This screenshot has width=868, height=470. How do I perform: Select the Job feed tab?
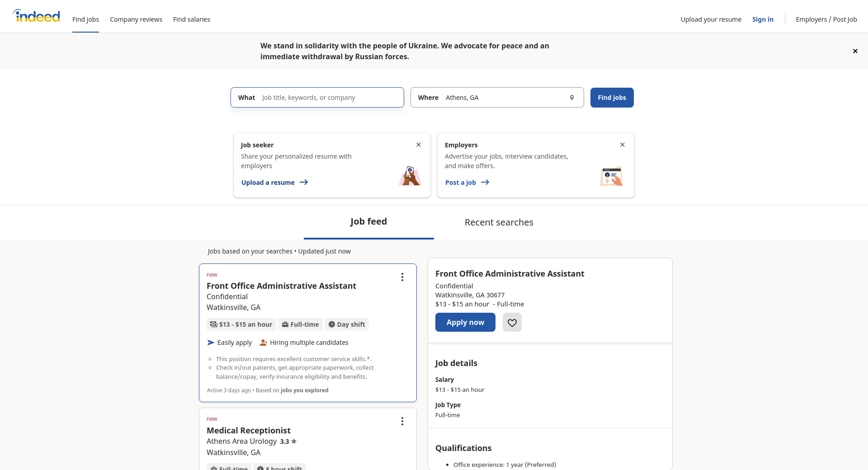coord(368,221)
